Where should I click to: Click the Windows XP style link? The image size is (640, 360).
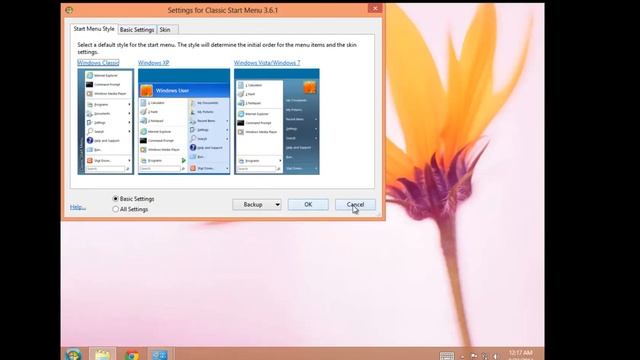pyautogui.click(x=153, y=62)
